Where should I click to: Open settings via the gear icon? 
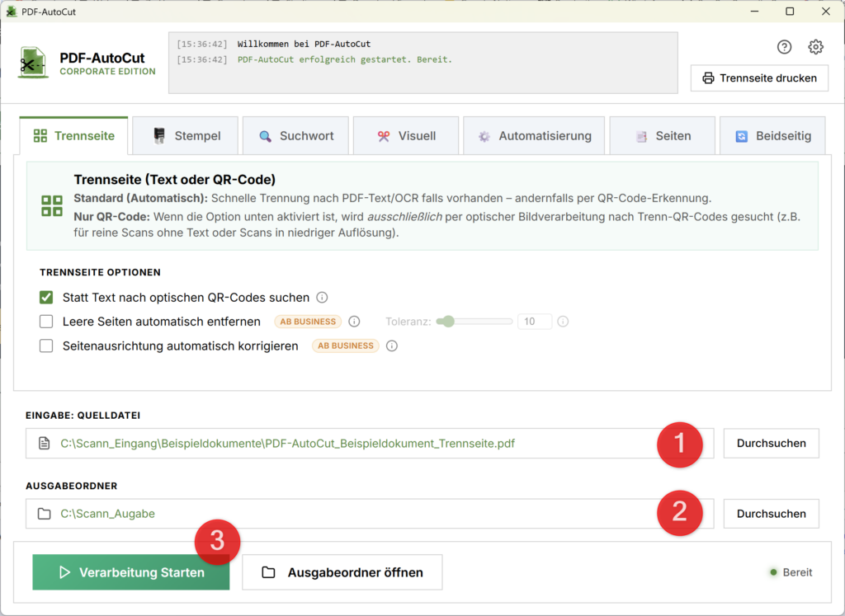[815, 47]
